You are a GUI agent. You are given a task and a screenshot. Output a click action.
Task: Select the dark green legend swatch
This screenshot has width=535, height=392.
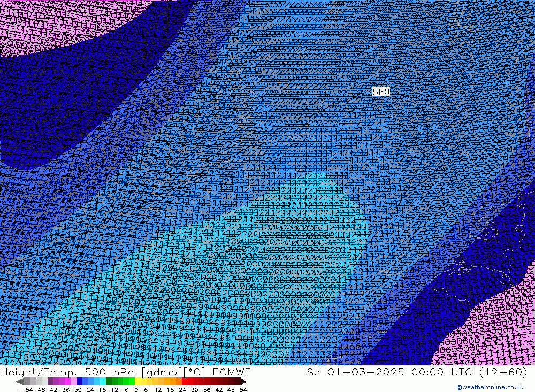click(x=109, y=381)
